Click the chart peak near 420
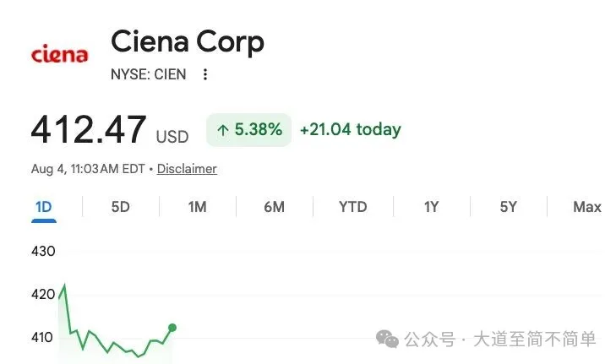The height and width of the screenshot is (364, 616). (64, 285)
